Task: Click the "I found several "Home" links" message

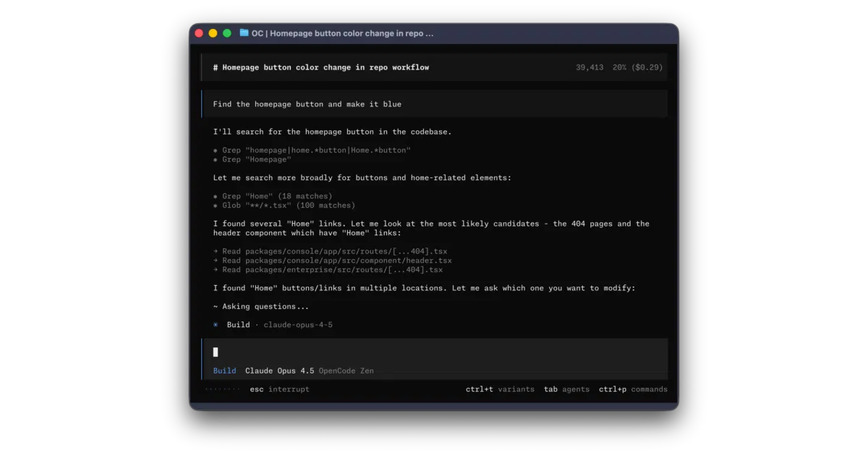Action: coord(431,229)
